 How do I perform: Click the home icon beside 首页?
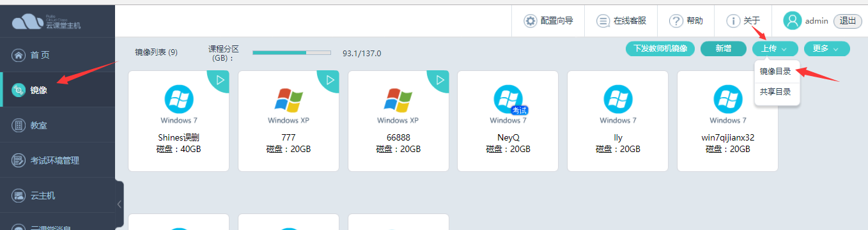coord(19,55)
